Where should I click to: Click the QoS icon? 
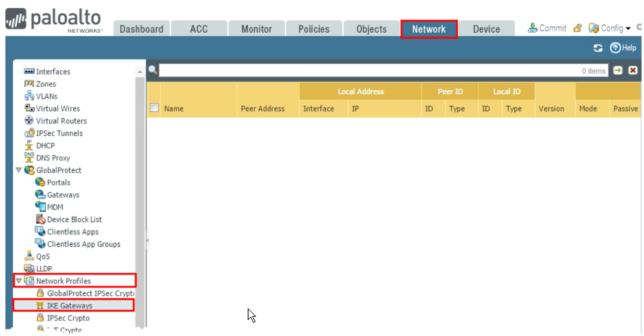[29, 256]
